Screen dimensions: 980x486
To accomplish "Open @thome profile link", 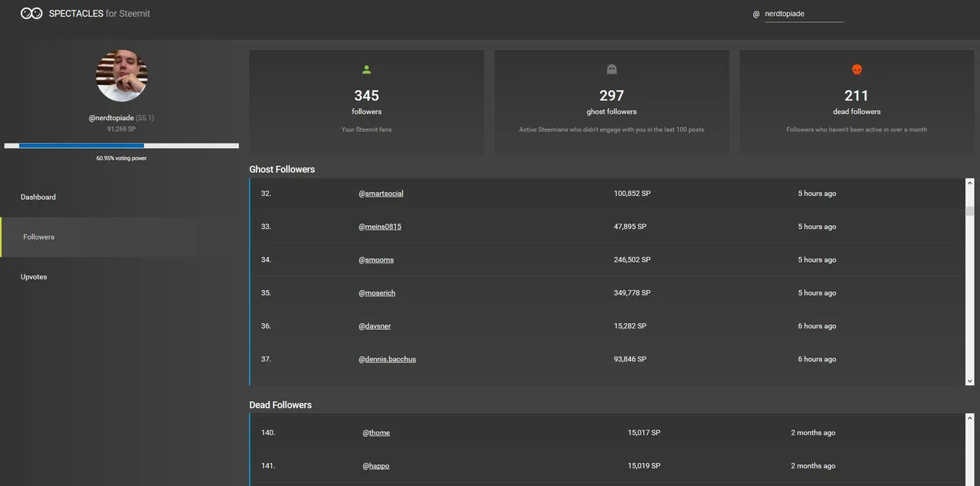I will [x=376, y=433].
